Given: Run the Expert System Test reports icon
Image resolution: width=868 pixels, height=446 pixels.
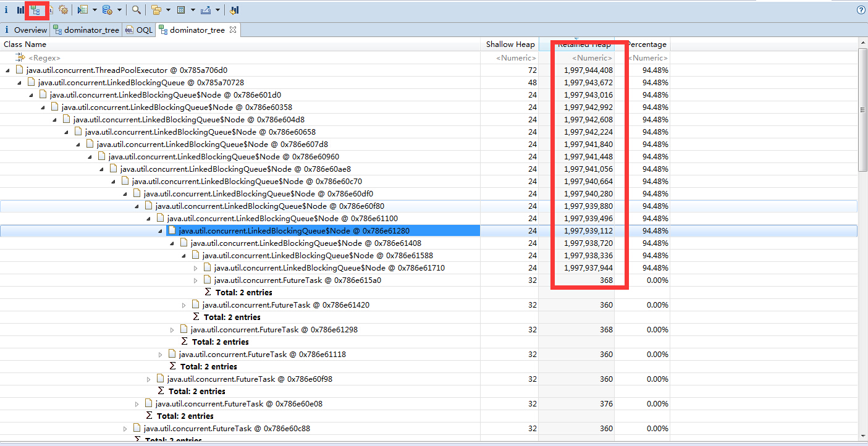Looking at the screenshot, I should (83, 10).
